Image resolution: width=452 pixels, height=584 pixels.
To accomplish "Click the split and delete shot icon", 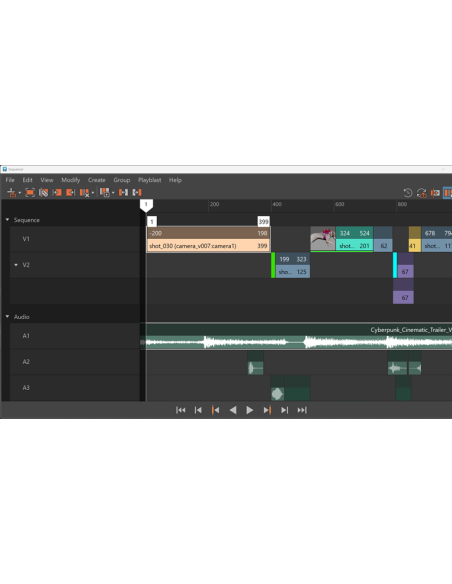I will [85, 193].
